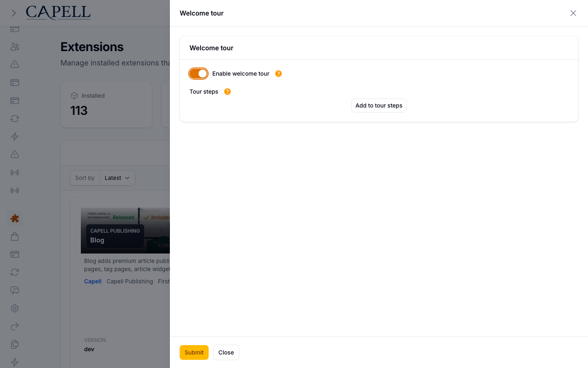Click the Extensions page heading
Viewport: 588px width, 368px height.
coord(92,47)
